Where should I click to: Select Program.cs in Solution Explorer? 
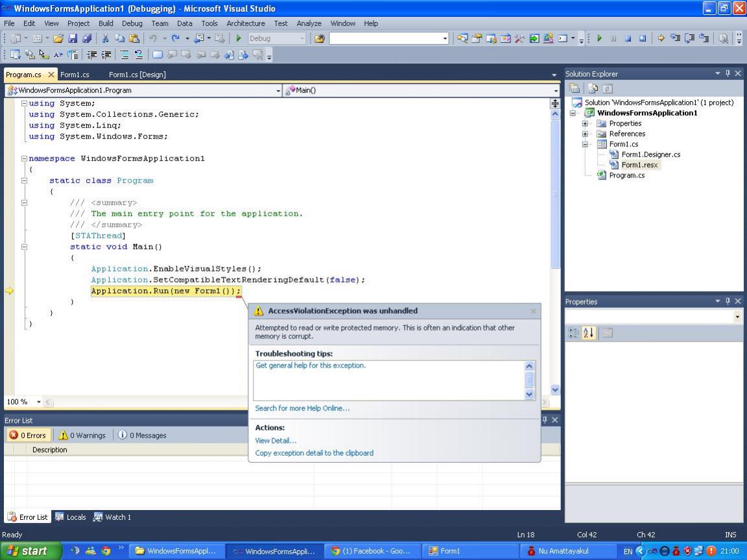coord(626,175)
